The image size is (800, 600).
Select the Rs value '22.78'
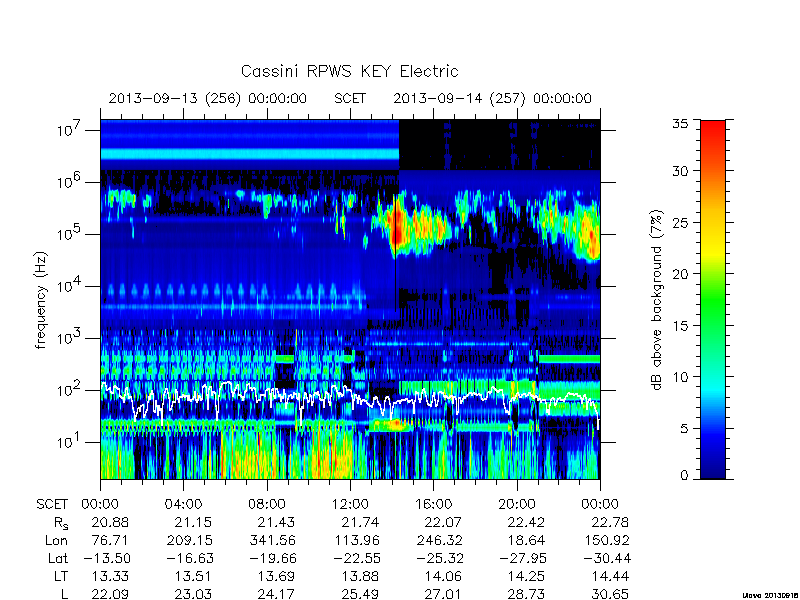point(610,522)
